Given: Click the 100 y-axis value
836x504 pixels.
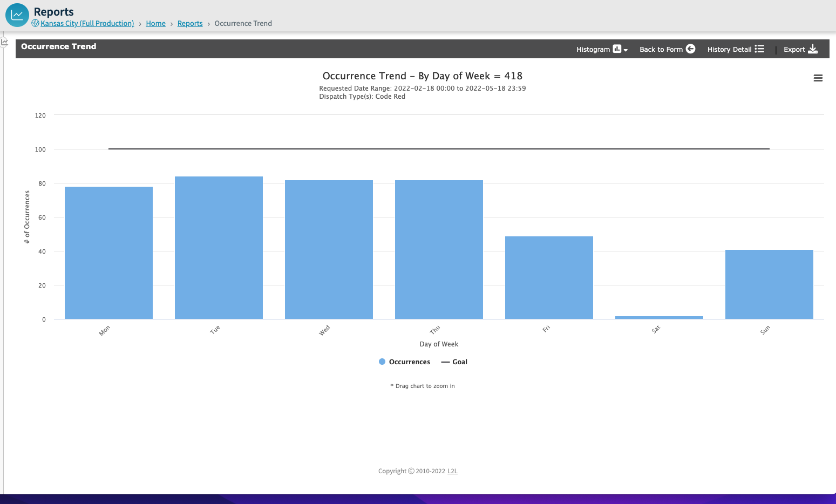Looking at the screenshot, I should pyautogui.click(x=40, y=149).
